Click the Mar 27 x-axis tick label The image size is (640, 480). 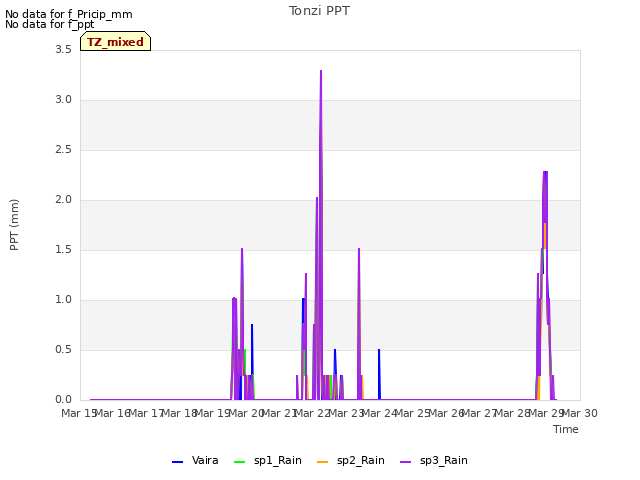480,413
